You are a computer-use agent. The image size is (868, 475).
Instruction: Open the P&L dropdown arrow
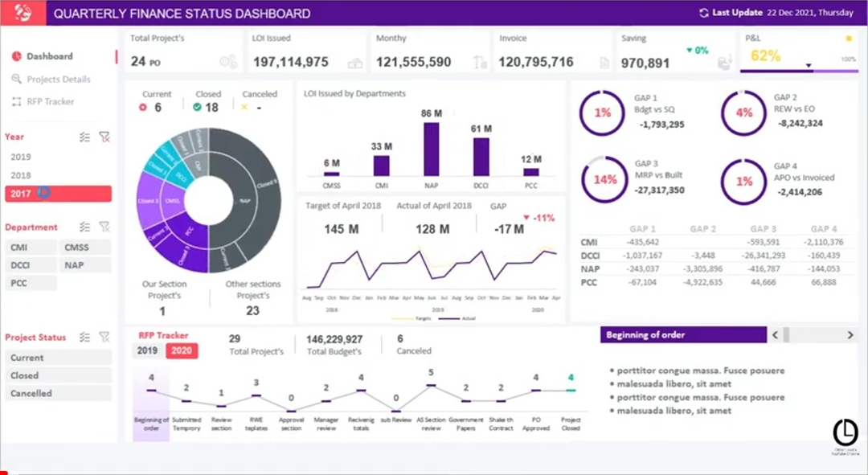pyautogui.click(x=809, y=66)
